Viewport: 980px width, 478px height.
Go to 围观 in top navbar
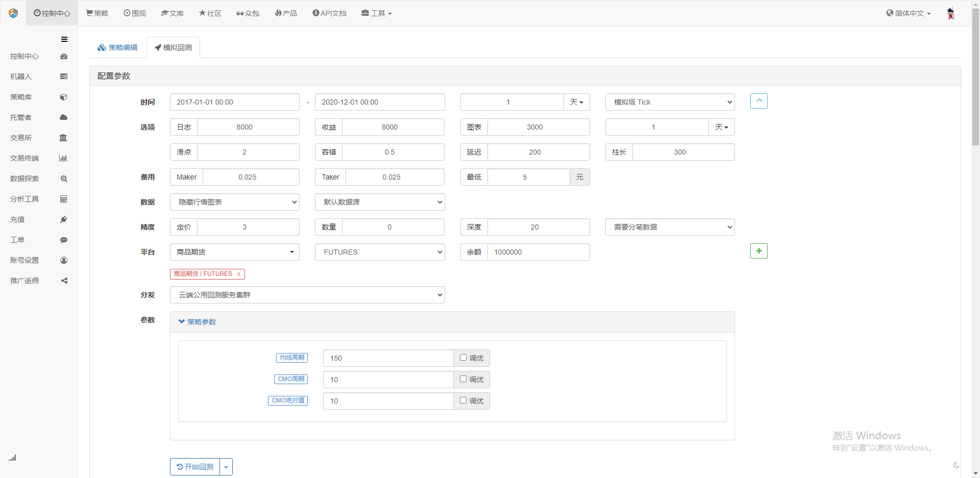click(135, 13)
